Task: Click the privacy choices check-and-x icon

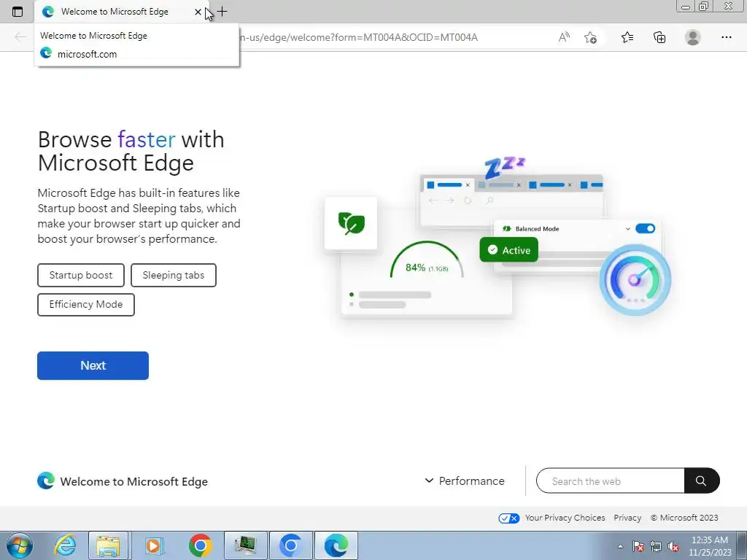Action: click(508, 518)
